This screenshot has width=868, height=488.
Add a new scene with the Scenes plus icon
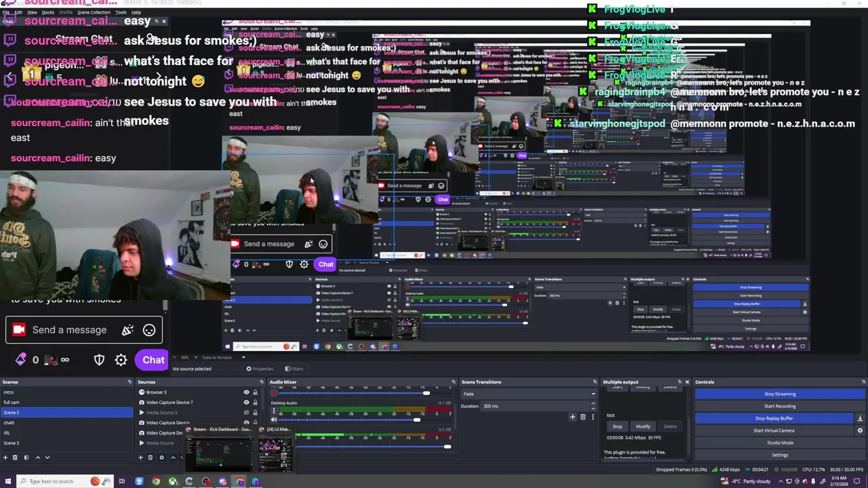point(5,457)
